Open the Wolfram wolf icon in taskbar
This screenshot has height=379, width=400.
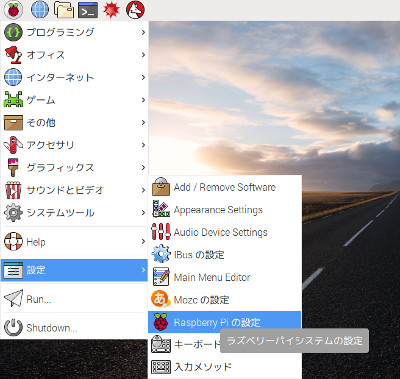[135, 9]
